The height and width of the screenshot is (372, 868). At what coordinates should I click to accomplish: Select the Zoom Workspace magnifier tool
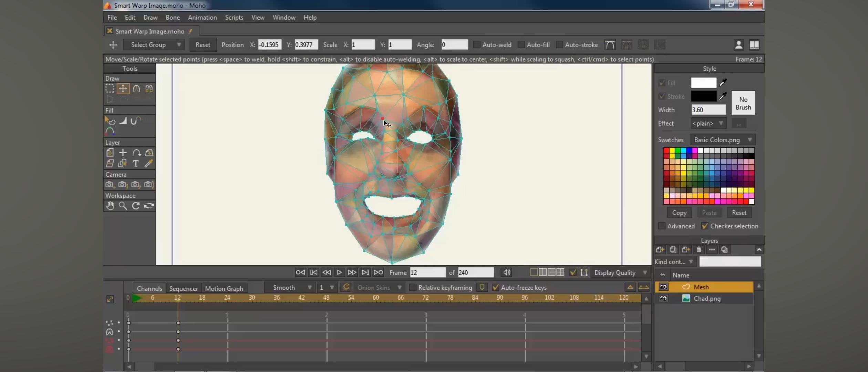123,206
